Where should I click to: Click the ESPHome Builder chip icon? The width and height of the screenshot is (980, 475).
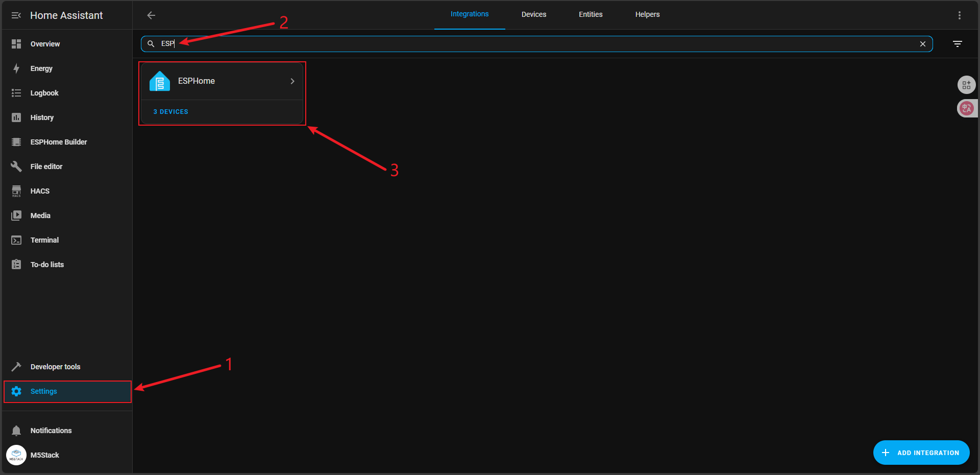pos(16,142)
